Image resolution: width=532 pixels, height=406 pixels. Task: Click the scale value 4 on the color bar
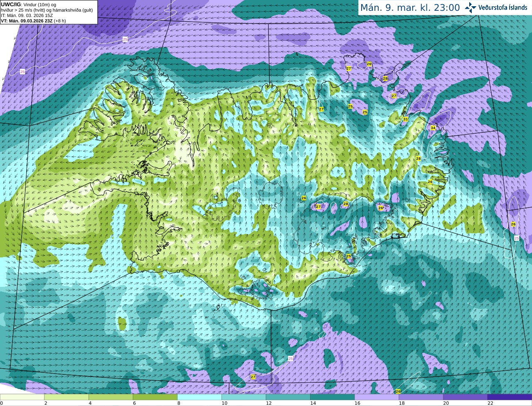(90, 403)
